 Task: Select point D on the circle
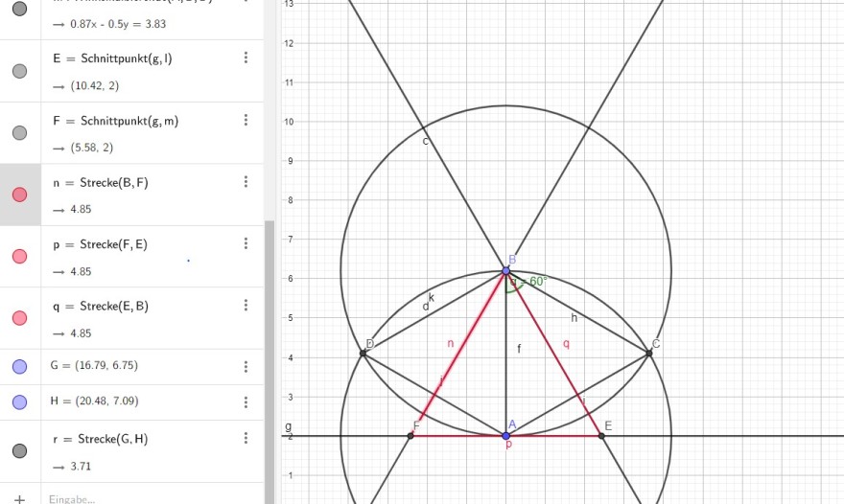pyautogui.click(x=363, y=353)
